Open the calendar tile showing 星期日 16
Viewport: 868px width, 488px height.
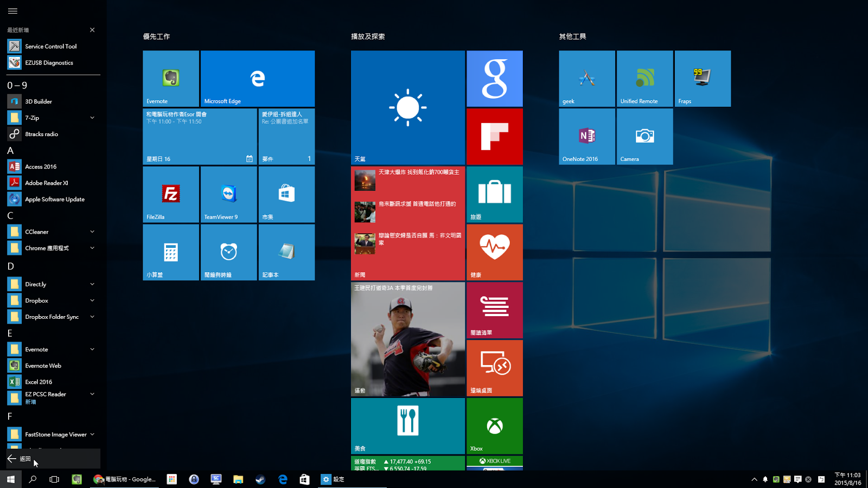[200, 137]
